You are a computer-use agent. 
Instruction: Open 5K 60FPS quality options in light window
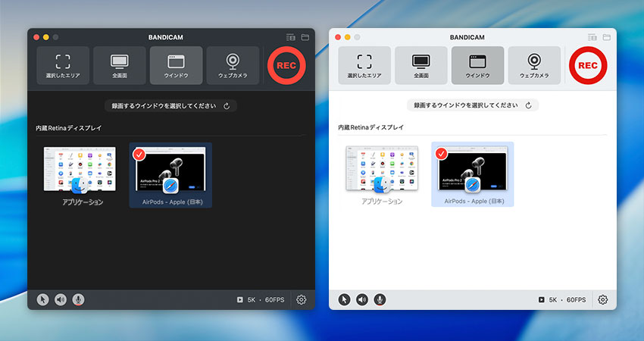pos(561,300)
